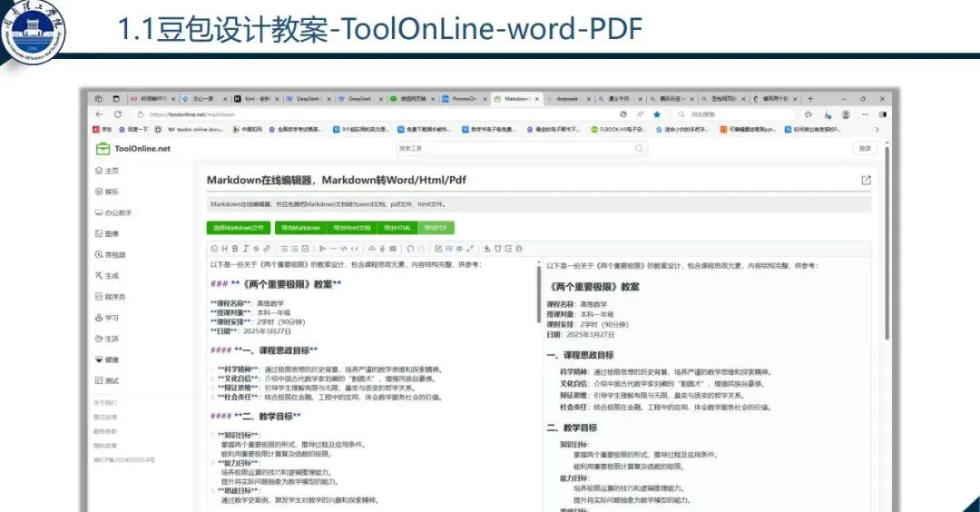Upload image via cloud icon

(x=371, y=248)
